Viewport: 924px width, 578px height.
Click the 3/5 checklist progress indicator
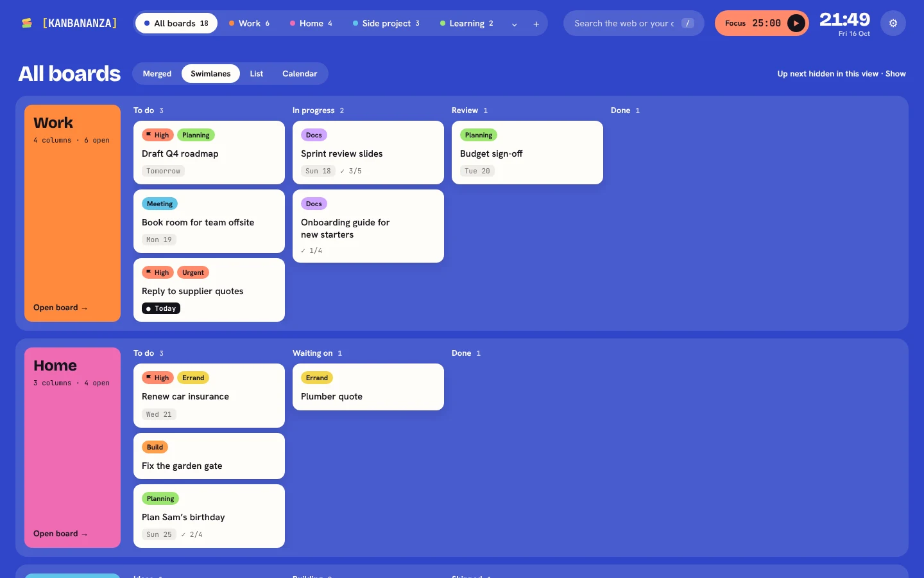tap(351, 171)
